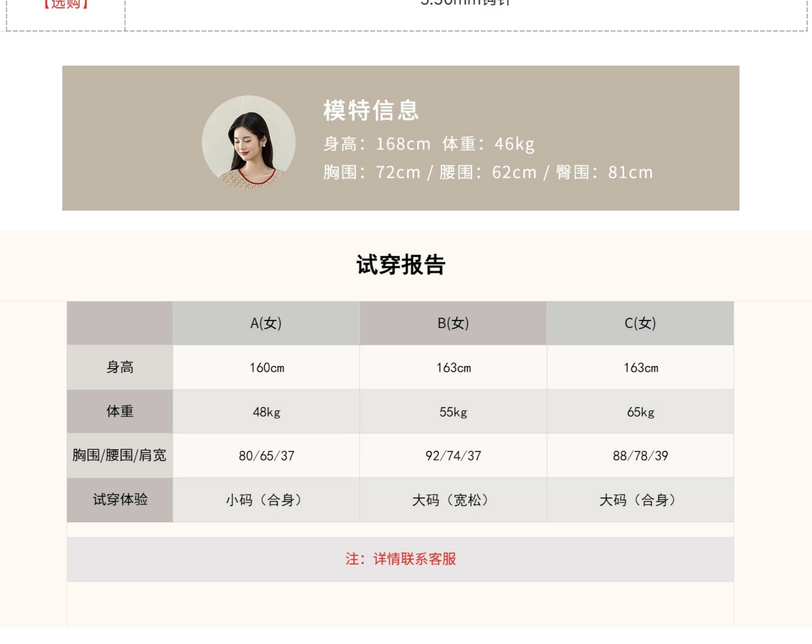Select the C(女) column header
The height and width of the screenshot is (644, 812).
[640, 323]
